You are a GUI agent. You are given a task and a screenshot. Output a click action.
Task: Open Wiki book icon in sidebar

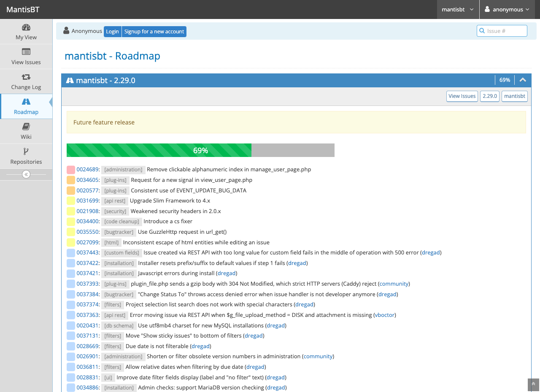click(x=26, y=127)
